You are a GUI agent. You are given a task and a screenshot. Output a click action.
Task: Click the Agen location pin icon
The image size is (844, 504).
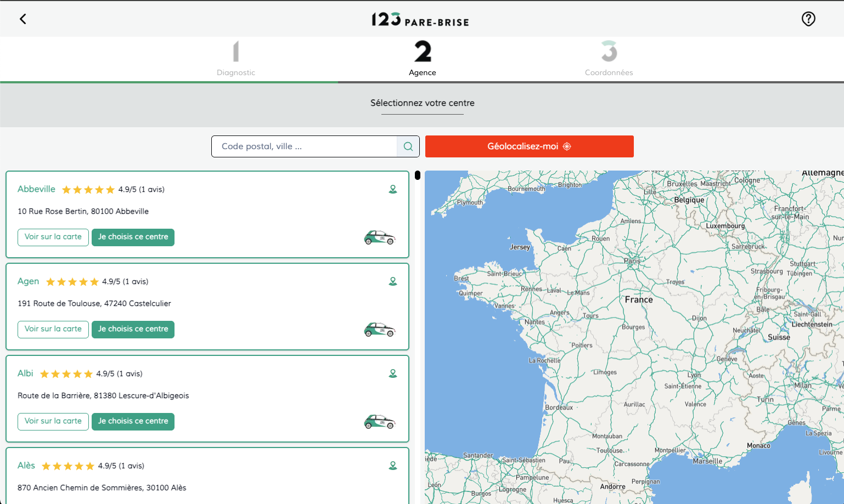[x=393, y=281]
